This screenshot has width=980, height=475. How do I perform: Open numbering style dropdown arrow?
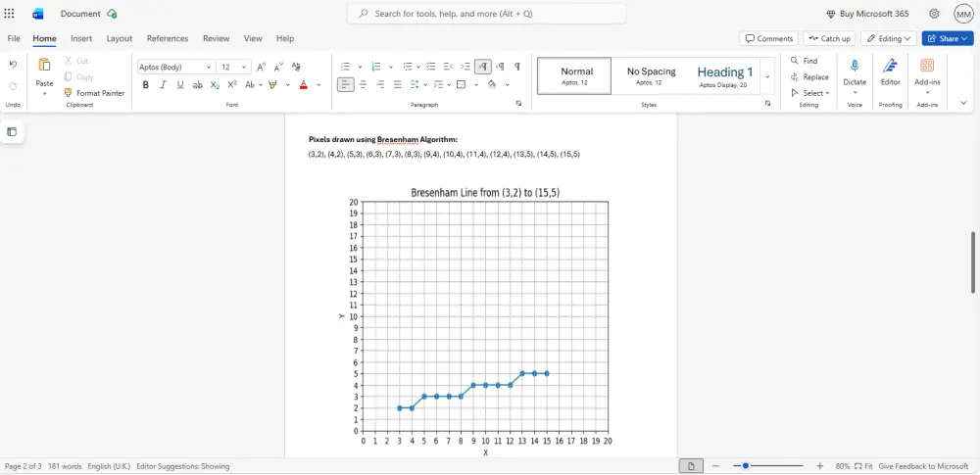391,67
